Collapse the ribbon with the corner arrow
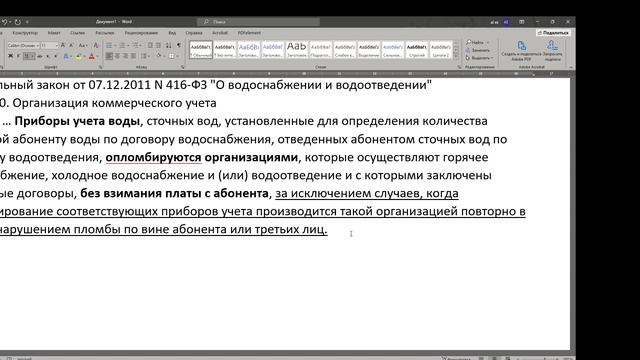This screenshot has height=360, width=640. coord(571,67)
